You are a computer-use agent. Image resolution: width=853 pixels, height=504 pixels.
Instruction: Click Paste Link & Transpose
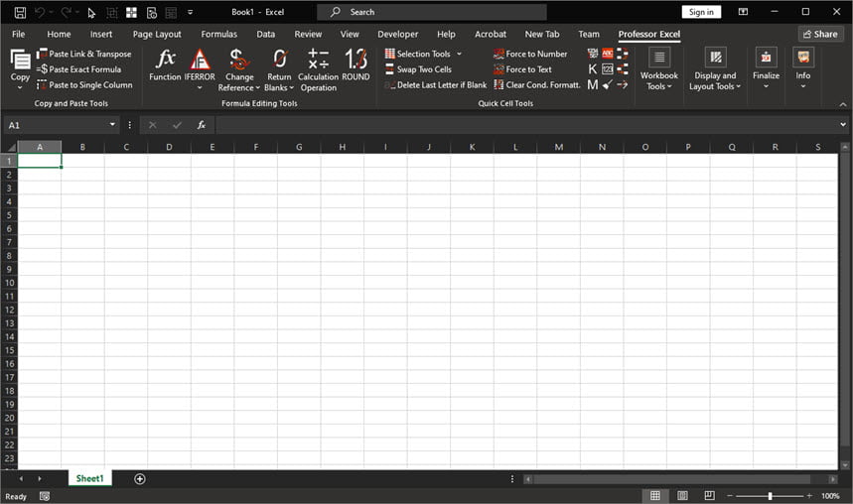coord(83,54)
